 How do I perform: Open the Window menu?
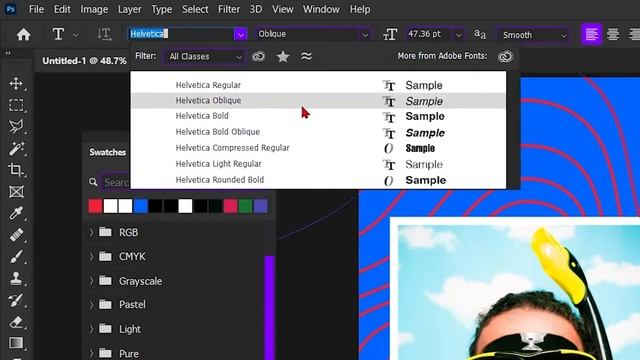321,9
